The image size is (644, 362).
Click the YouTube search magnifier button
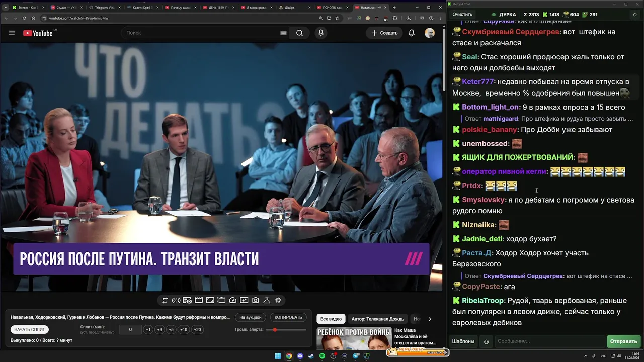pos(299,33)
